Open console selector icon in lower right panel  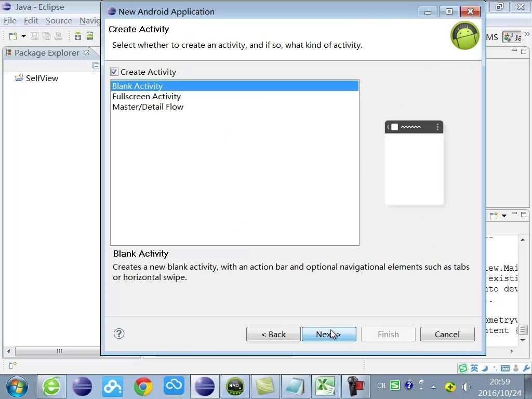click(494, 216)
